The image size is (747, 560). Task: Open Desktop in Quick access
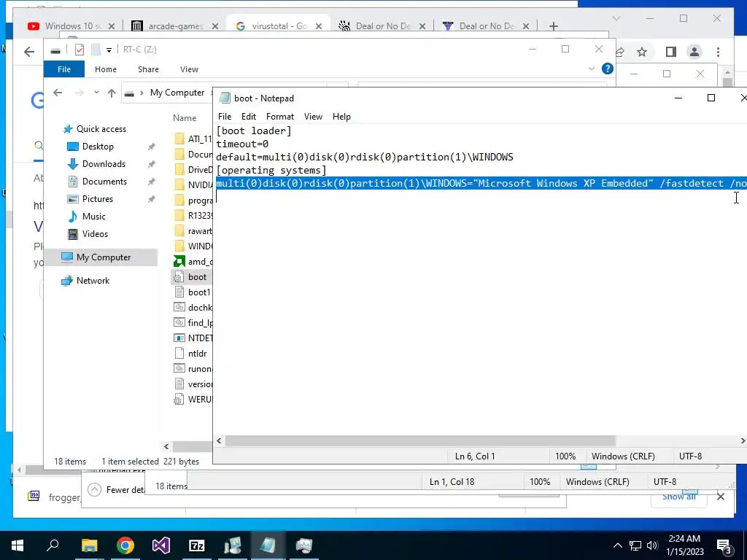pos(98,146)
